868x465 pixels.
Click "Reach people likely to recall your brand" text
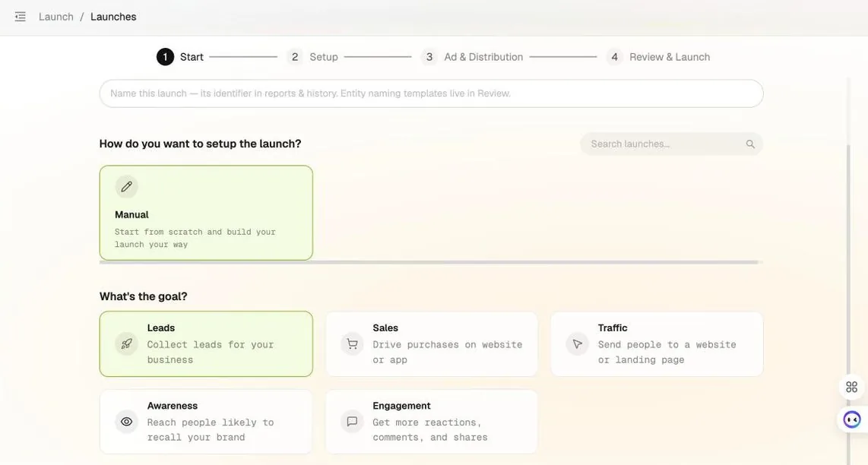(x=211, y=429)
